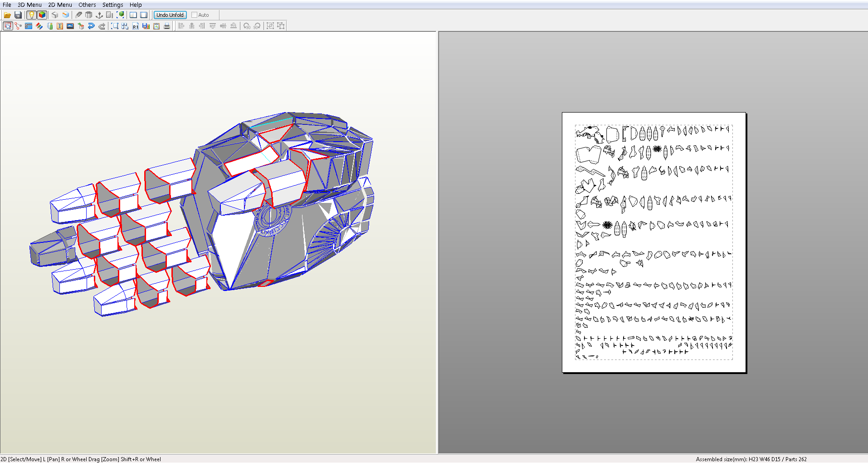Click the align right icon
The width and height of the screenshot is (868, 463).
202,26
